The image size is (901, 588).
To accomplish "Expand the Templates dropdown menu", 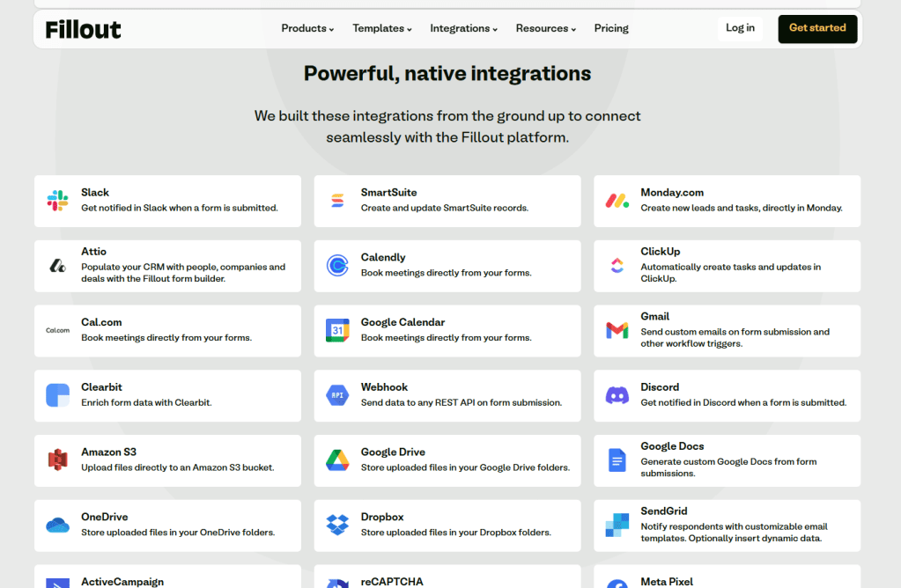I will coord(382,28).
